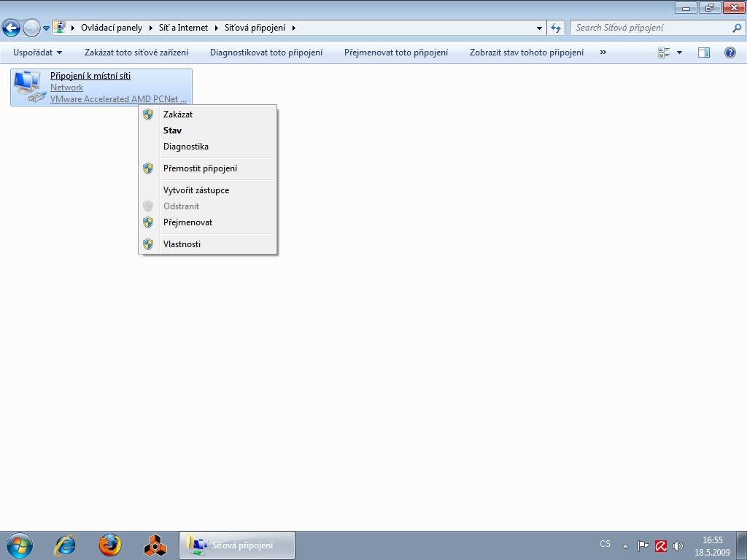
Task: Select Ovládací panely in the breadcrumb
Action: pos(112,28)
